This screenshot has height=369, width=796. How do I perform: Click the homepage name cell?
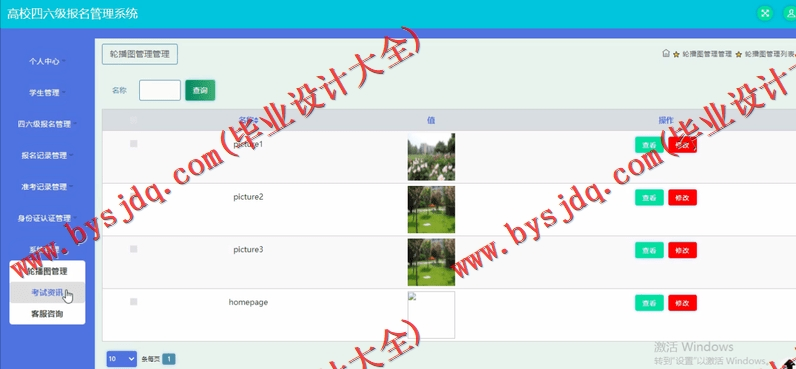coord(248,302)
